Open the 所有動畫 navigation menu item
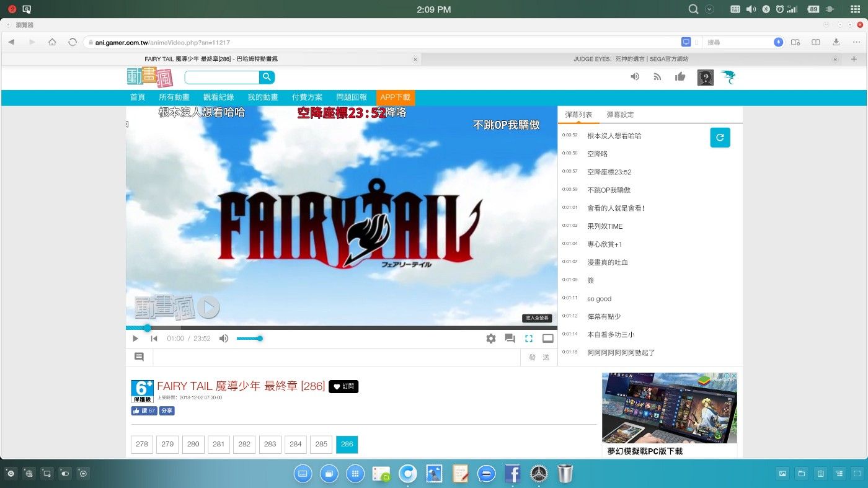 coord(174,97)
